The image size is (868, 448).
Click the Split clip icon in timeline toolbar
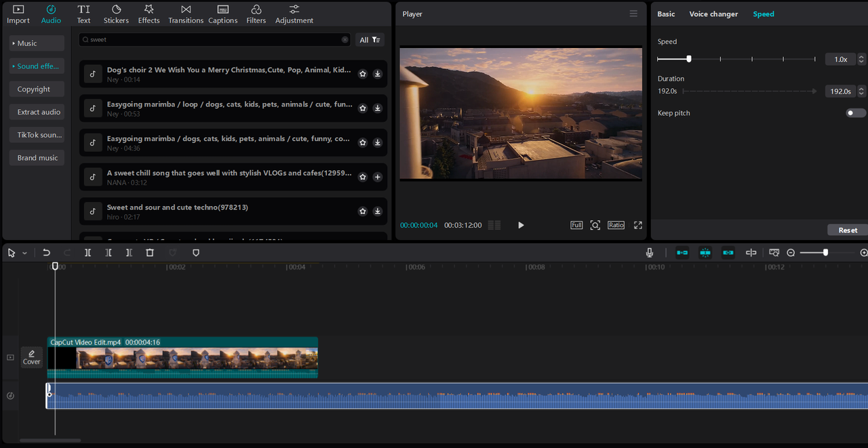pyautogui.click(x=87, y=253)
